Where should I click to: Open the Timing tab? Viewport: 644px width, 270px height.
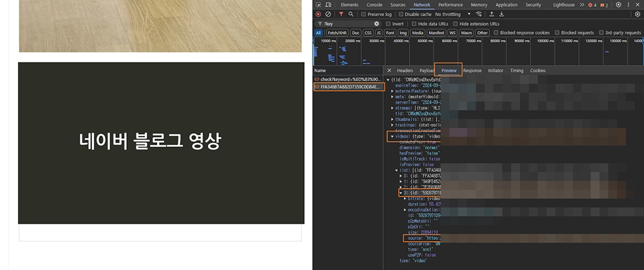coord(516,71)
